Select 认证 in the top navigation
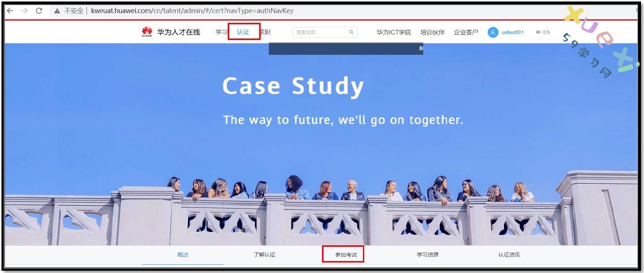The image size is (644, 273). click(x=243, y=32)
